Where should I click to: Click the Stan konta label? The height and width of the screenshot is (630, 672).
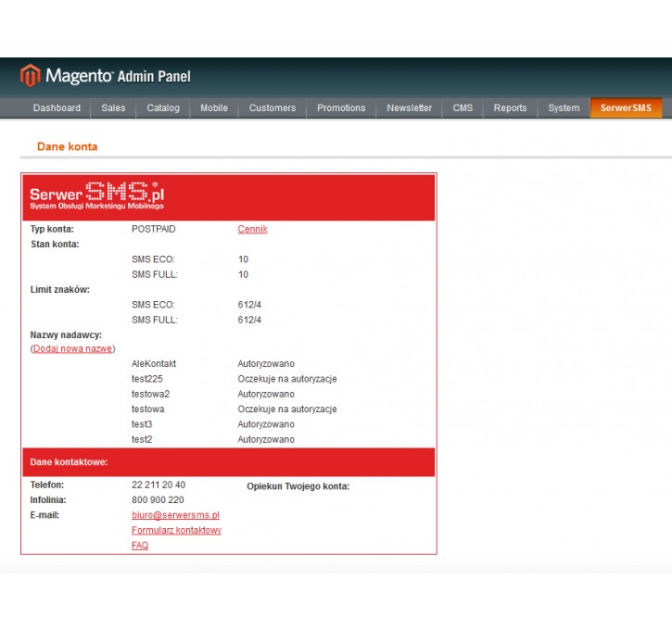coord(55,244)
